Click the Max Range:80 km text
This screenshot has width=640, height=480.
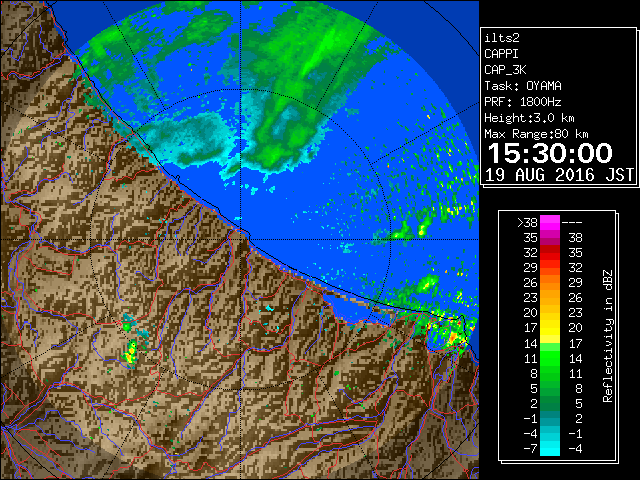(x=536, y=134)
